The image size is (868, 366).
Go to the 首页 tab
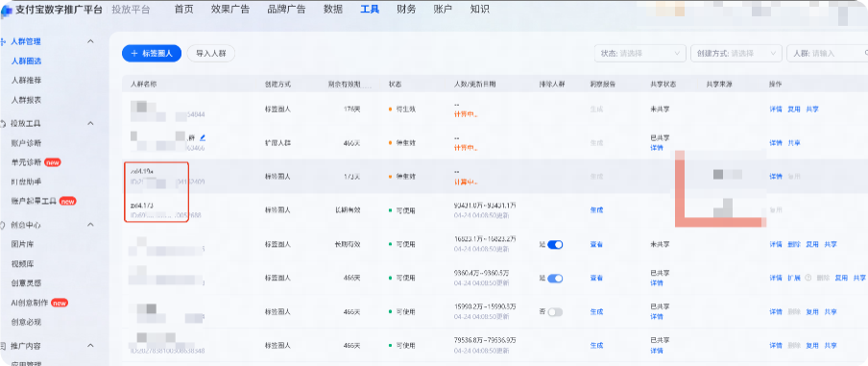click(x=183, y=9)
